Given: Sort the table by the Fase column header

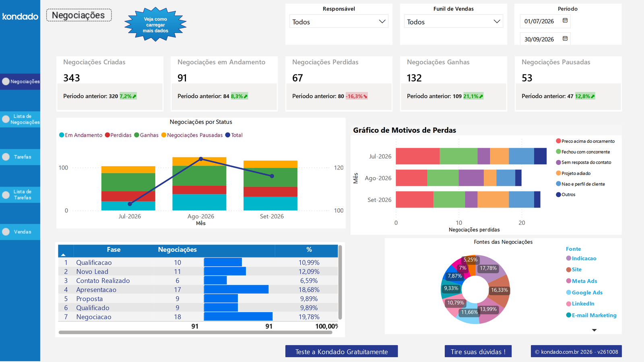Looking at the screenshot, I should pyautogui.click(x=114, y=250).
